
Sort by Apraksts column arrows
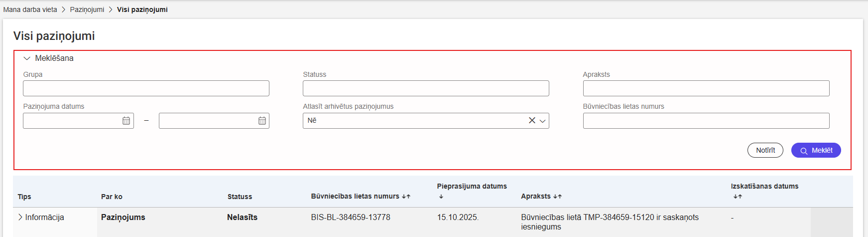(558, 197)
